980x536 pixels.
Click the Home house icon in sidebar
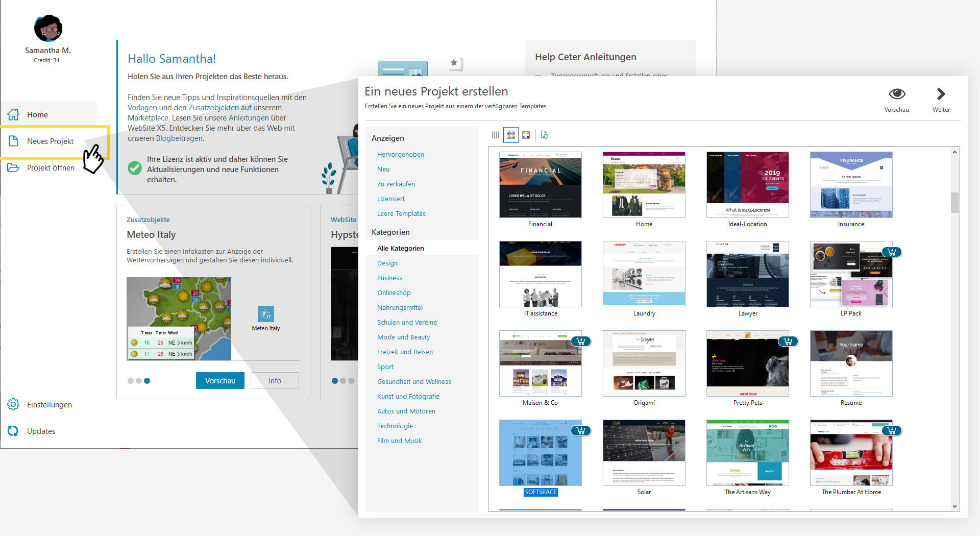[13, 115]
